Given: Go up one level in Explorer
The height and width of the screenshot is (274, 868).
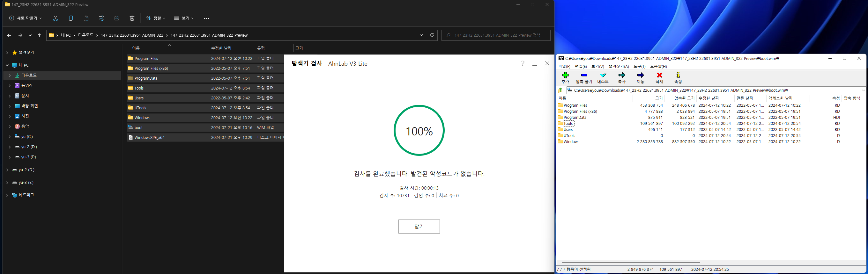Looking at the screenshot, I should tap(40, 35).
